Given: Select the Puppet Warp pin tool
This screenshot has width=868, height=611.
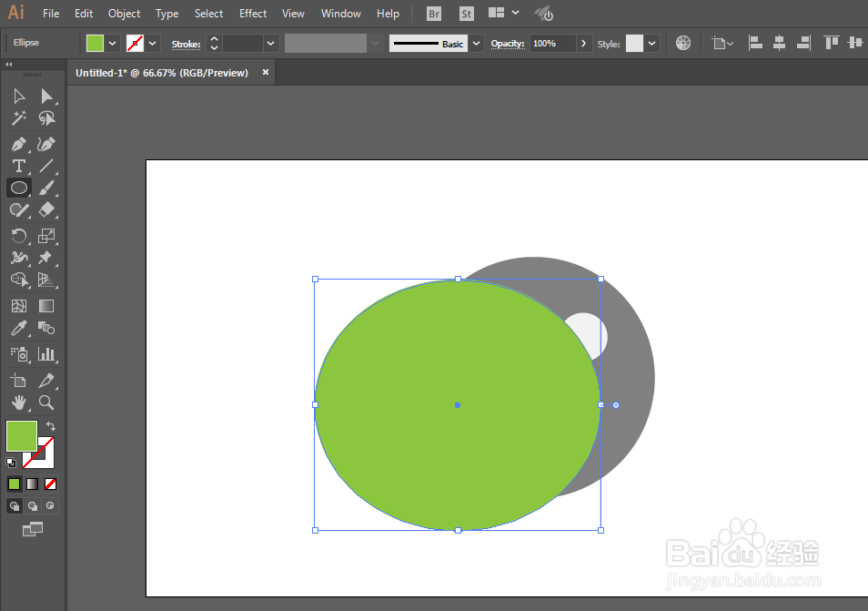Looking at the screenshot, I should coord(46,258).
